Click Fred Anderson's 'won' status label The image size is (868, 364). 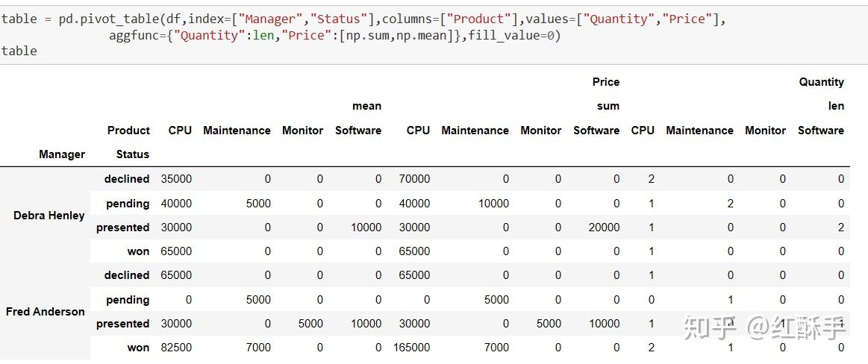pos(138,348)
